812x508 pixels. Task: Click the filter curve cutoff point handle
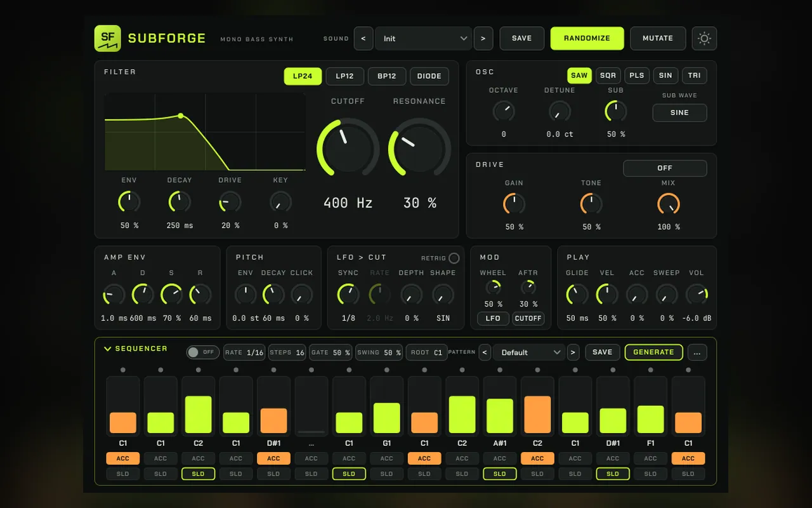[181, 116]
